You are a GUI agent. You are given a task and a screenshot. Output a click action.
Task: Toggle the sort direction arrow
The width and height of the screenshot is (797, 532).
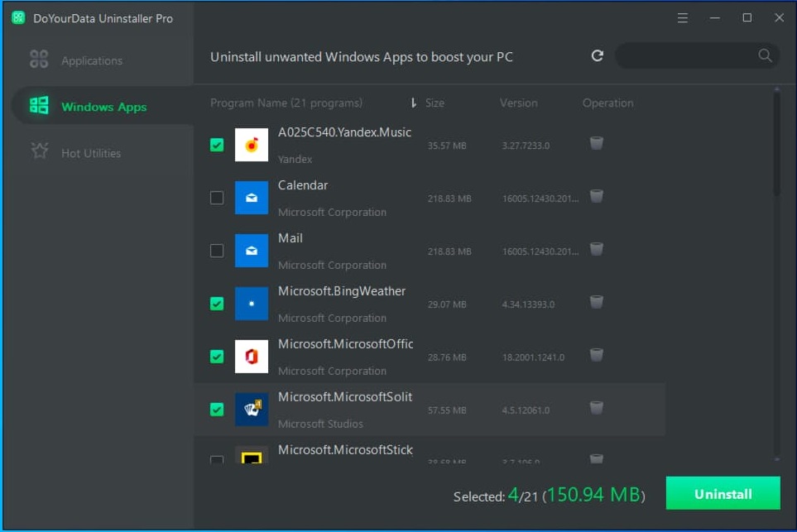[413, 103]
